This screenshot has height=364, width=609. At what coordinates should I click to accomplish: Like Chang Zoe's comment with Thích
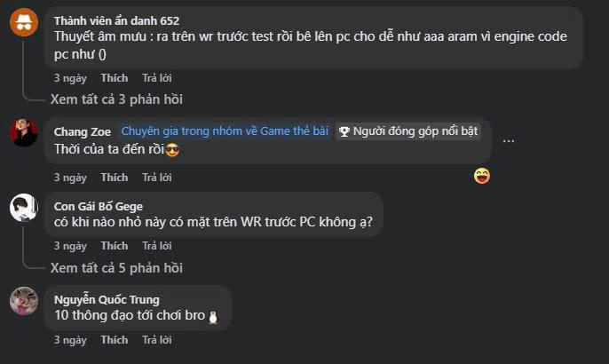coord(115,178)
